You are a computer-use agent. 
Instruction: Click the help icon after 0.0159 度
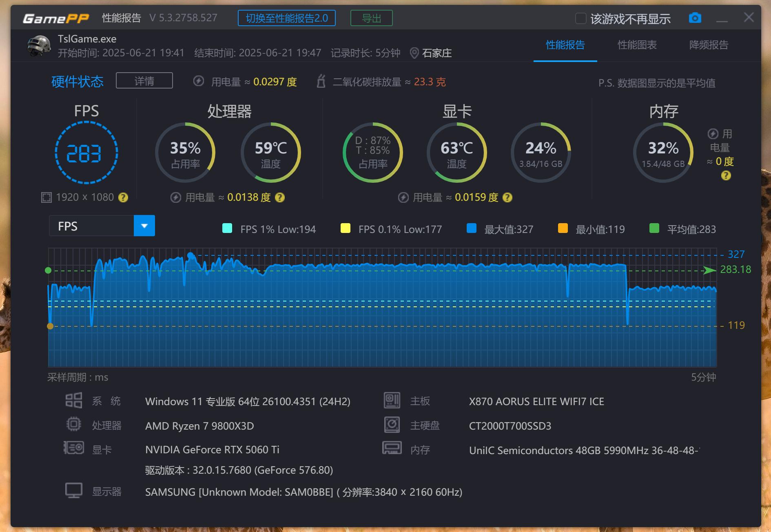tap(507, 197)
